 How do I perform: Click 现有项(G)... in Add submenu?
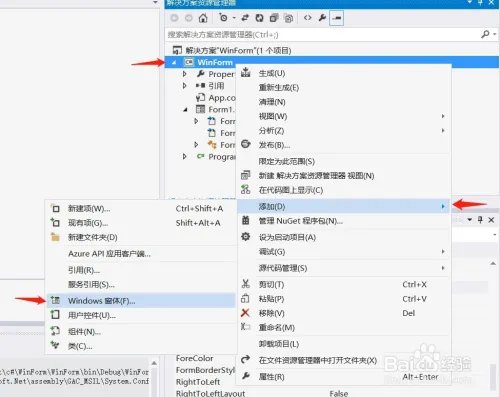(141, 223)
